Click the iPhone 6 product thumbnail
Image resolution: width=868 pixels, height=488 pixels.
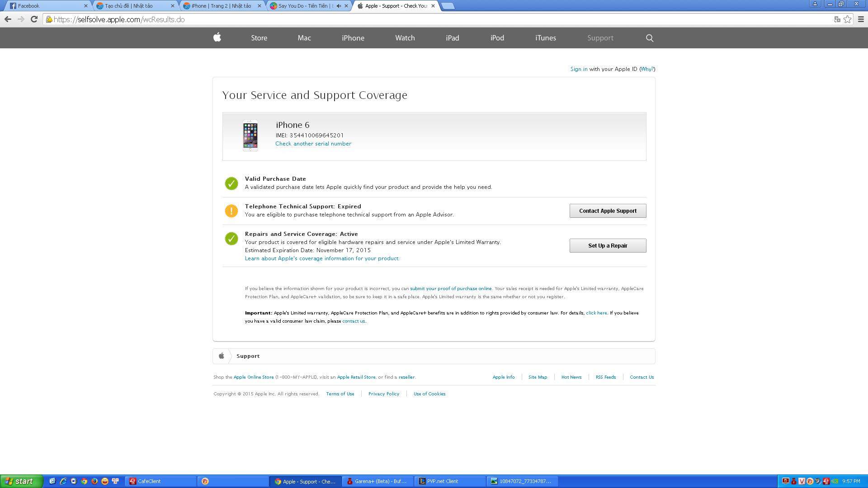pyautogui.click(x=250, y=136)
